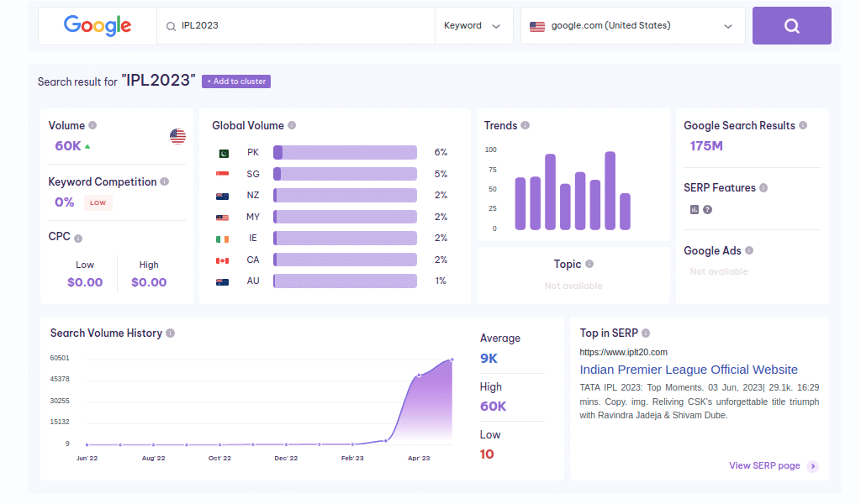Open the Indian Premier League Official Website link

pos(689,370)
